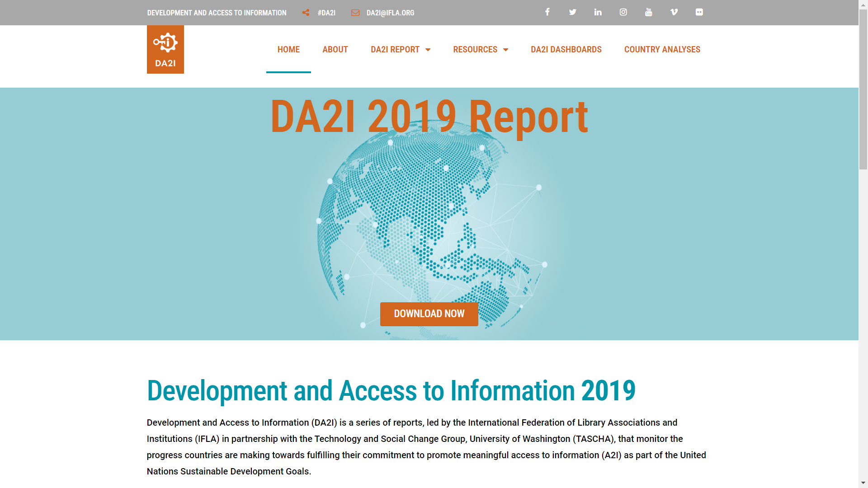
Task: Click the orange DA2I logo
Action: [x=165, y=50]
